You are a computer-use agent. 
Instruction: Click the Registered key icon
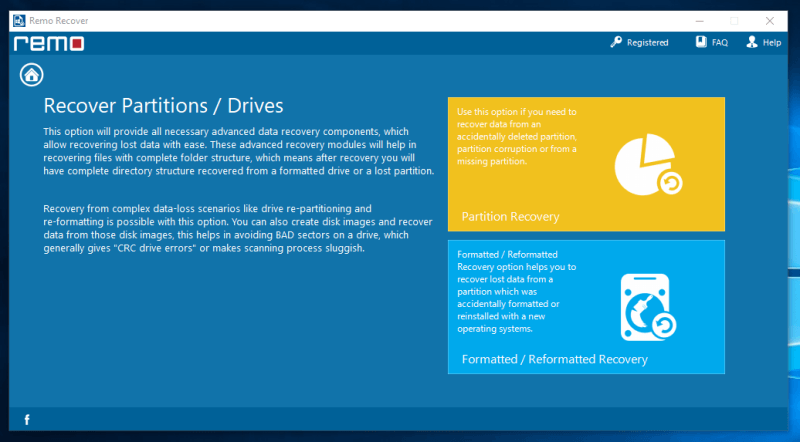616,42
